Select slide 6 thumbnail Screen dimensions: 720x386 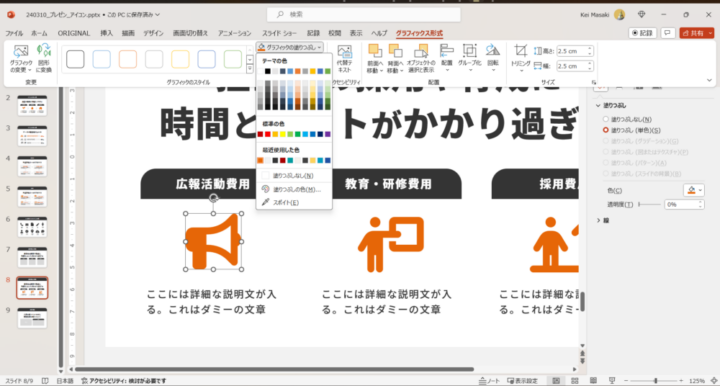(x=32, y=227)
